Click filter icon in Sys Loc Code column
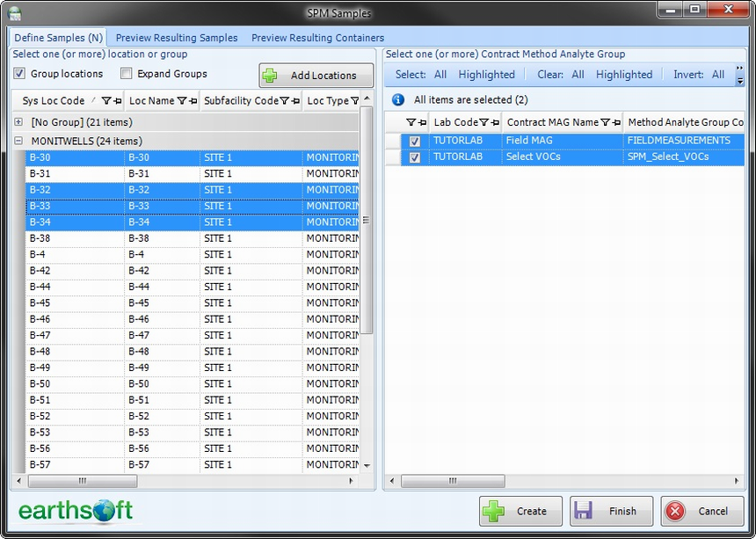 [106, 101]
